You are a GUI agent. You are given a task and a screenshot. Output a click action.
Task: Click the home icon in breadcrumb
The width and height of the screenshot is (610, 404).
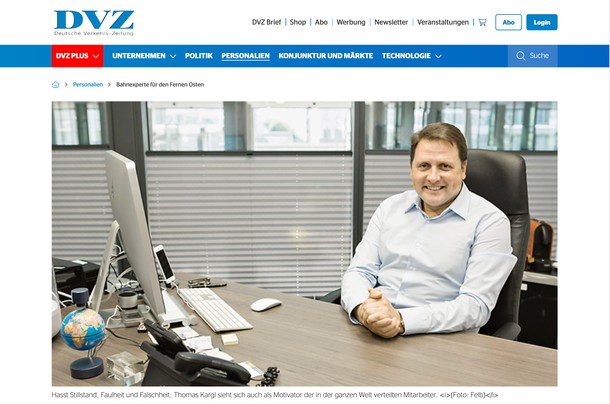(x=56, y=84)
